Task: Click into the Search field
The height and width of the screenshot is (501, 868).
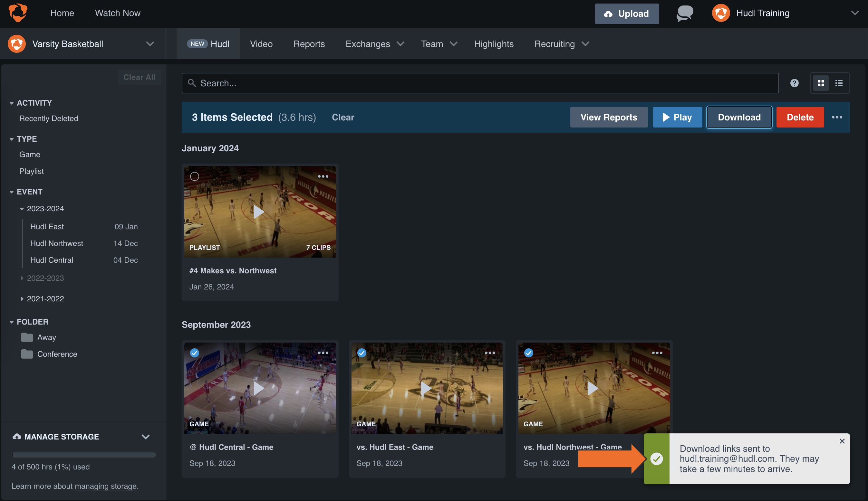Action: coord(480,83)
